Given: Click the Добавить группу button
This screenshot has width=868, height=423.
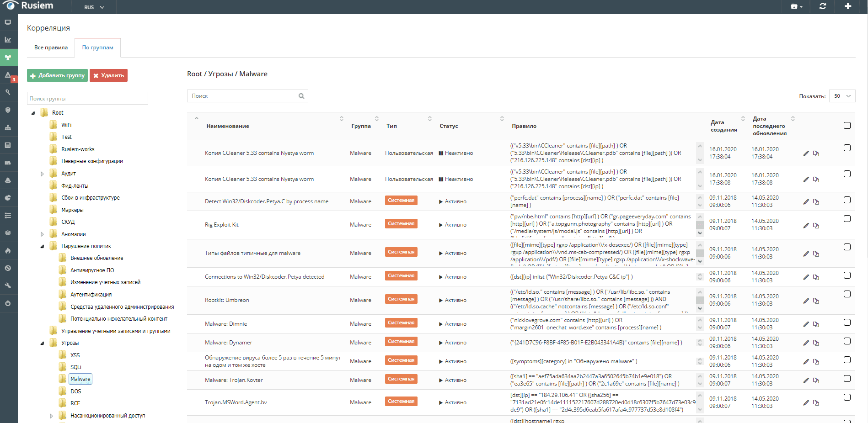Looking at the screenshot, I should (57, 75).
